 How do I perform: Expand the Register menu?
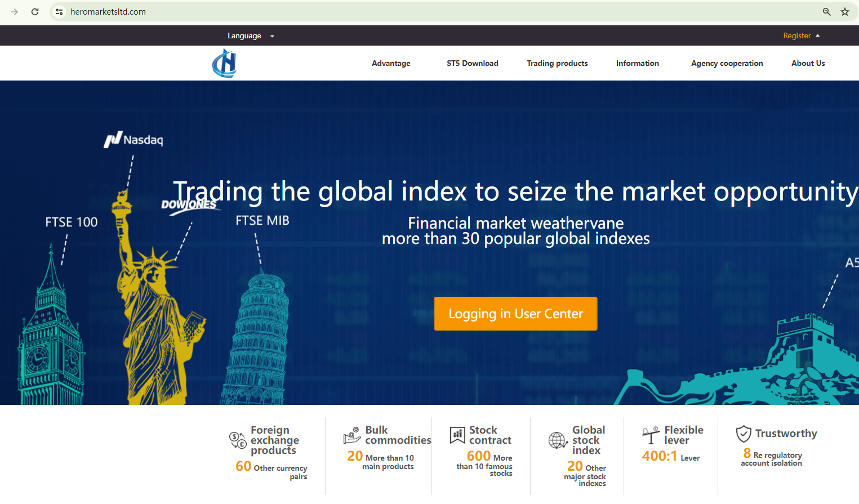(802, 35)
